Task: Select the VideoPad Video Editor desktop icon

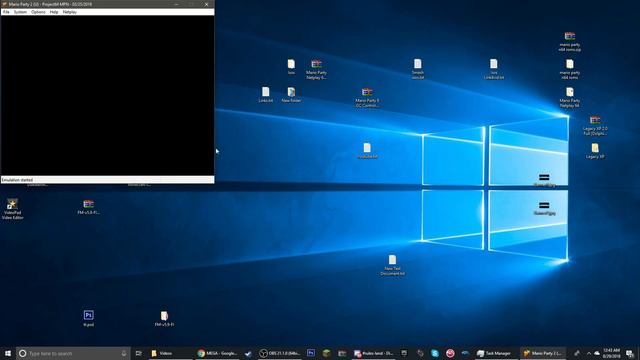Action: [x=12, y=209]
